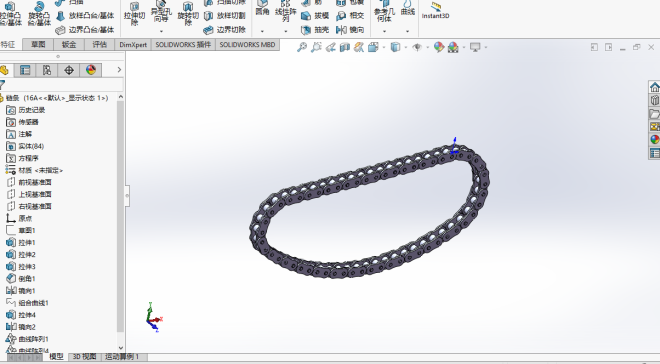Select the 边界凸台/基体 boundary boss tool

click(x=85, y=30)
